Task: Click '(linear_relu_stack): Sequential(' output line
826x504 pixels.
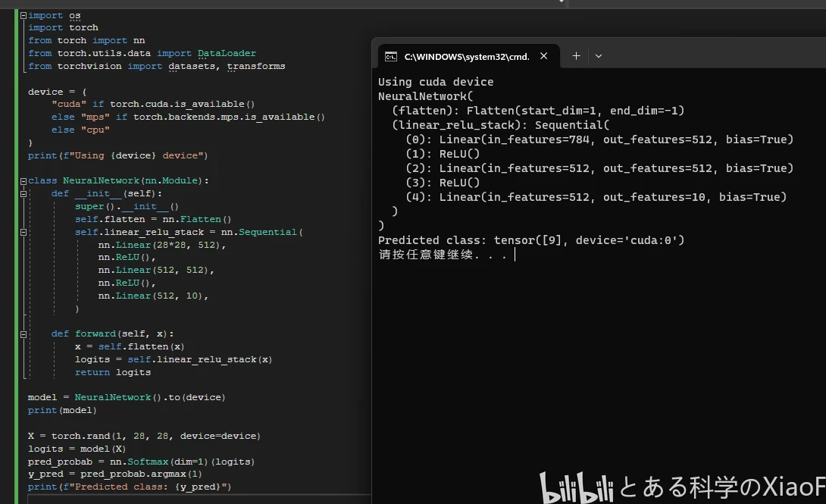Action: pyautogui.click(x=500, y=125)
